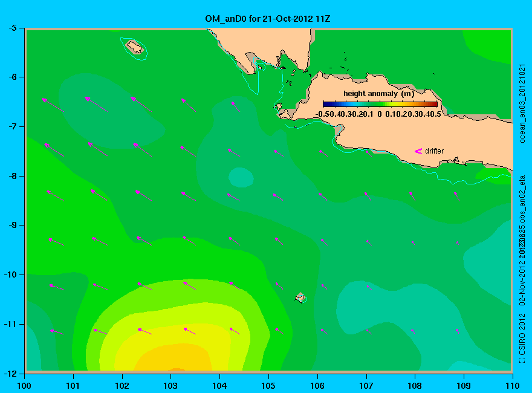Click the "105" longitude axis label

[x=268, y=386]
